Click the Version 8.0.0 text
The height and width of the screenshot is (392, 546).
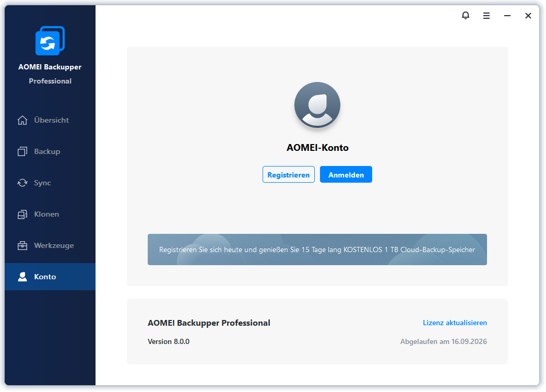point(169,341)
